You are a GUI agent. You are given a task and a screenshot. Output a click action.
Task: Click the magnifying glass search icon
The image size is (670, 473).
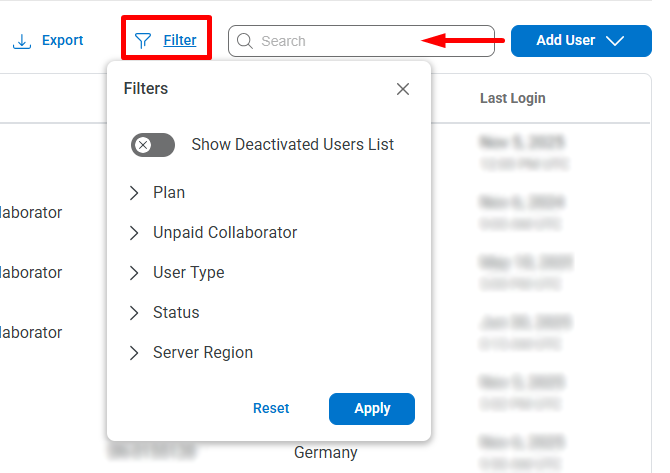(x=245, y=41)
